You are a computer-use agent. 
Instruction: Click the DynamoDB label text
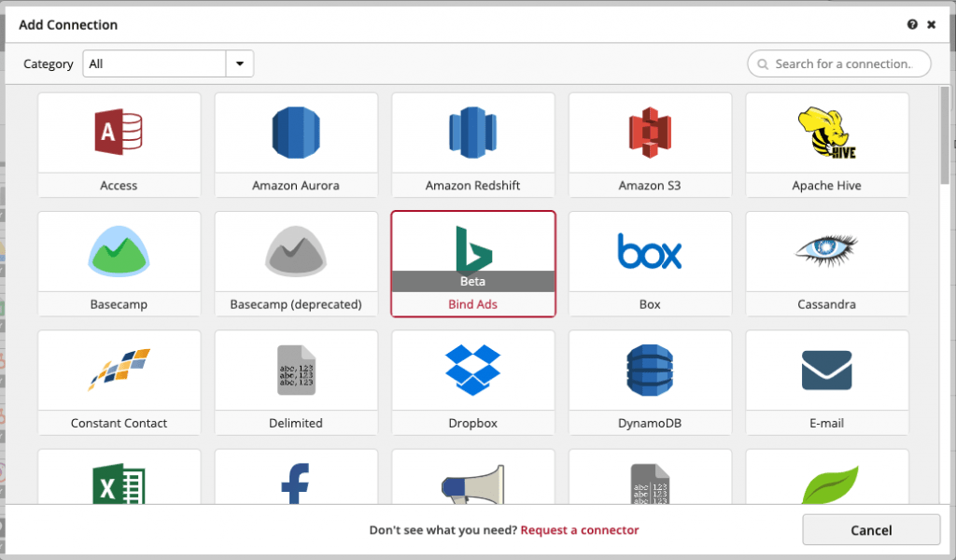pyautogui.click(x=650, y=423)
